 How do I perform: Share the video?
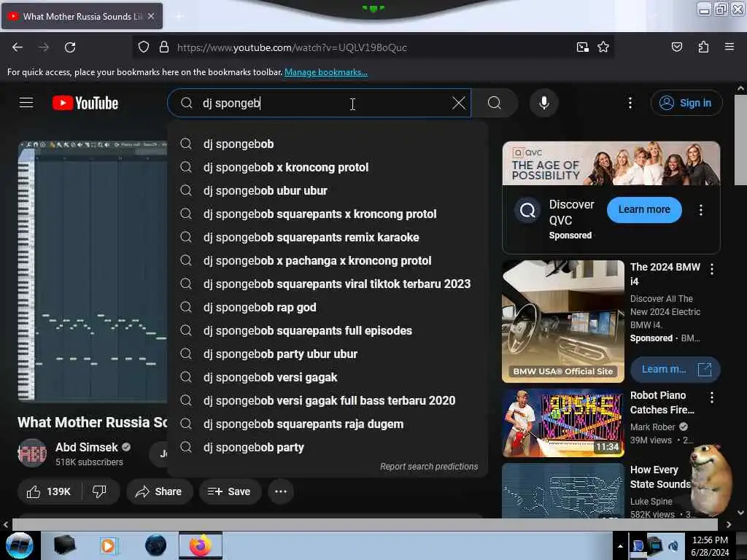click(159, 491)
